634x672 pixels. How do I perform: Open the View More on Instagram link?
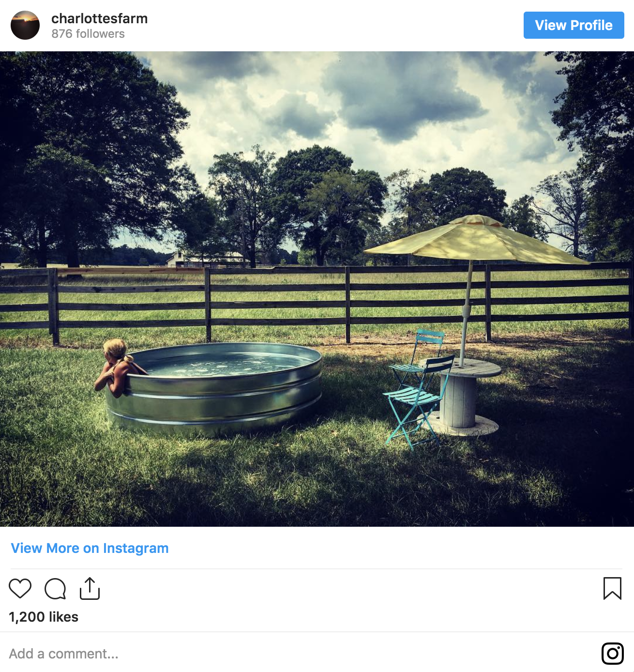(90, 548)
